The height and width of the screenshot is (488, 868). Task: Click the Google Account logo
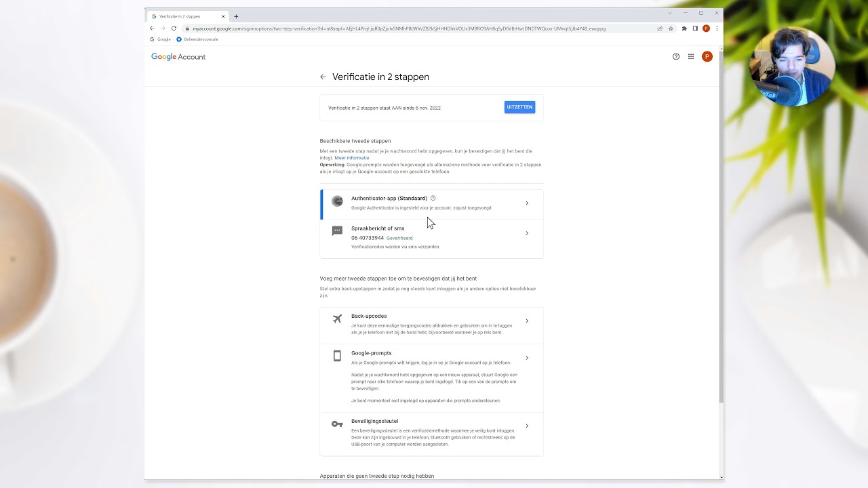pyautogui.click(x=178, y=57)
